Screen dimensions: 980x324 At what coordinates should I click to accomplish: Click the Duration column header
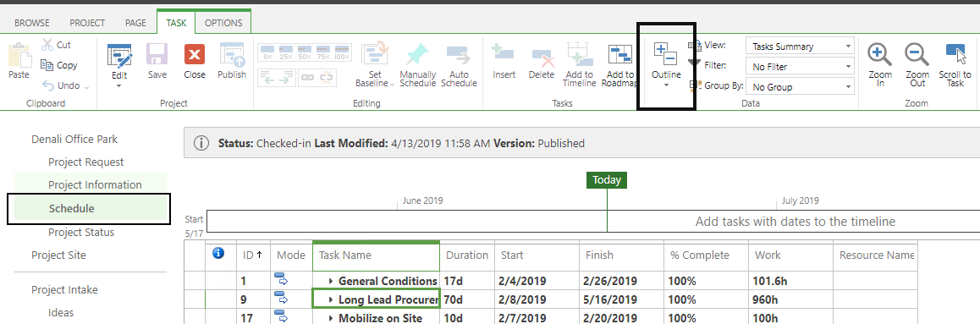[x=467, y=255]
